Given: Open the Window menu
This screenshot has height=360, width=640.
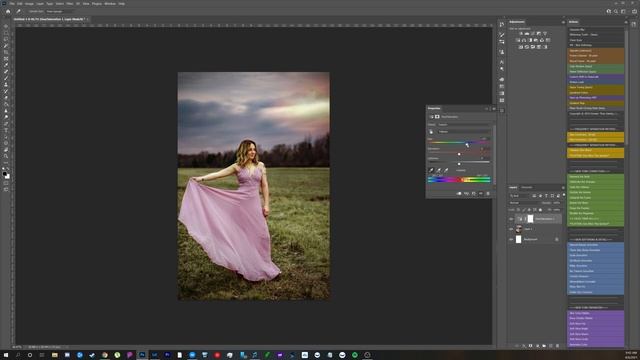Looking at the screenshot, I should (110, 4).
